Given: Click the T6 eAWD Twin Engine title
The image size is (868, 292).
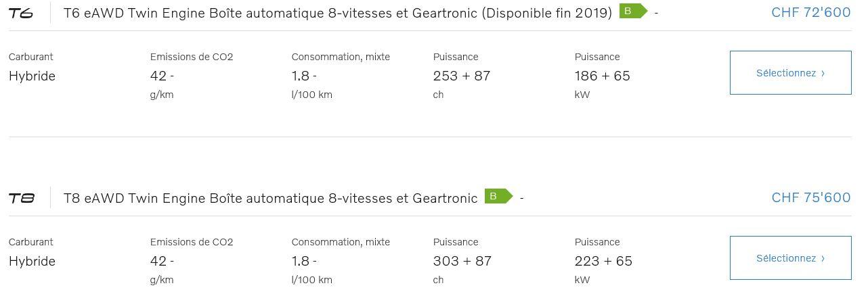Looking at the screenshot, I should click(338, 13).
